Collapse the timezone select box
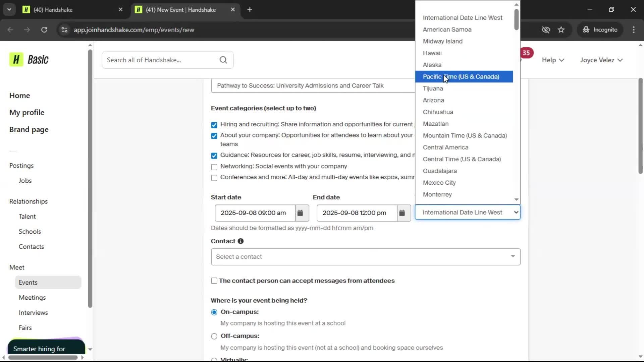 tap(468, 213)
